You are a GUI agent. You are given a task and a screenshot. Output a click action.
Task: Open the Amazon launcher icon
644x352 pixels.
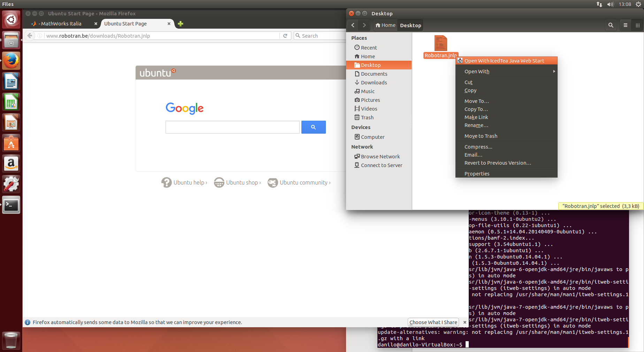click(11, 164)
